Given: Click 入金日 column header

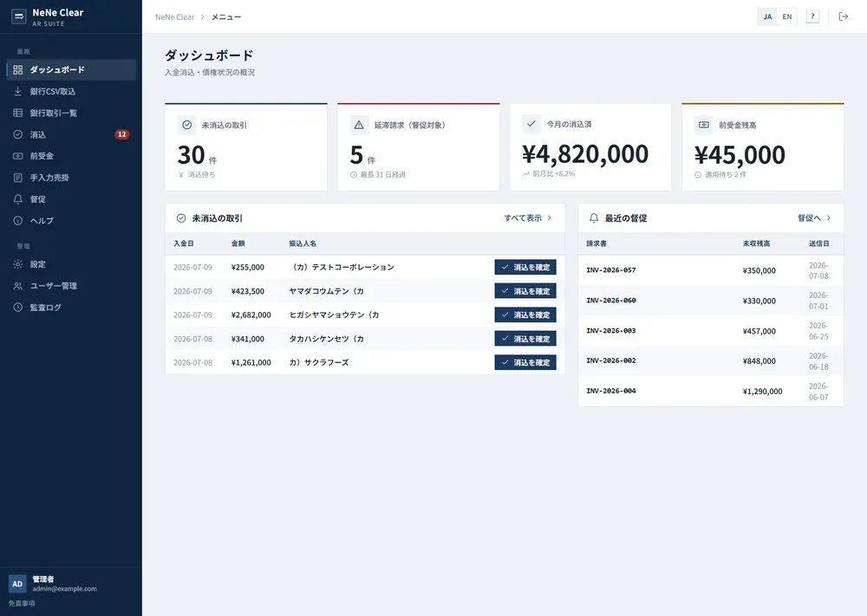Looking at the screenshot, I should click(x=184, y=243).
